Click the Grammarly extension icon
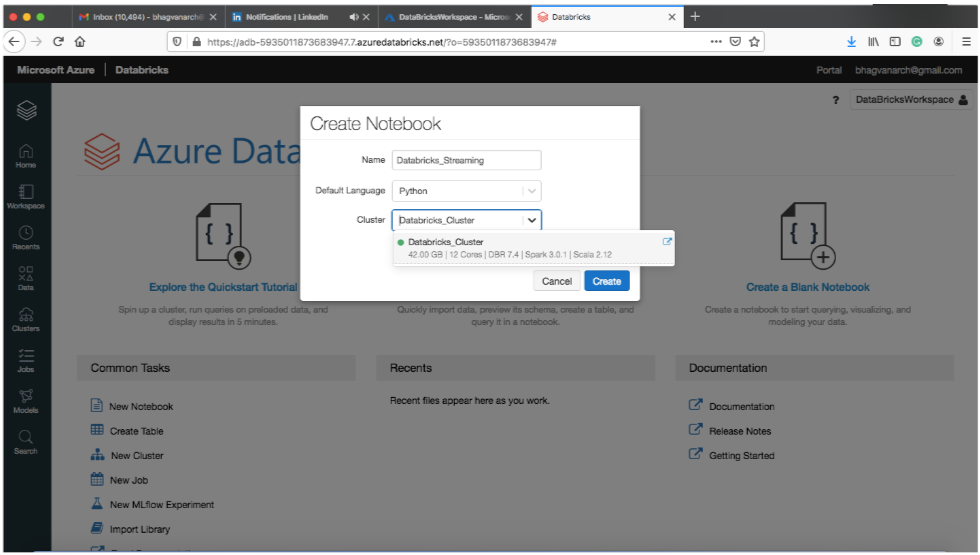 pyautogui.click(x=917, y=42)
